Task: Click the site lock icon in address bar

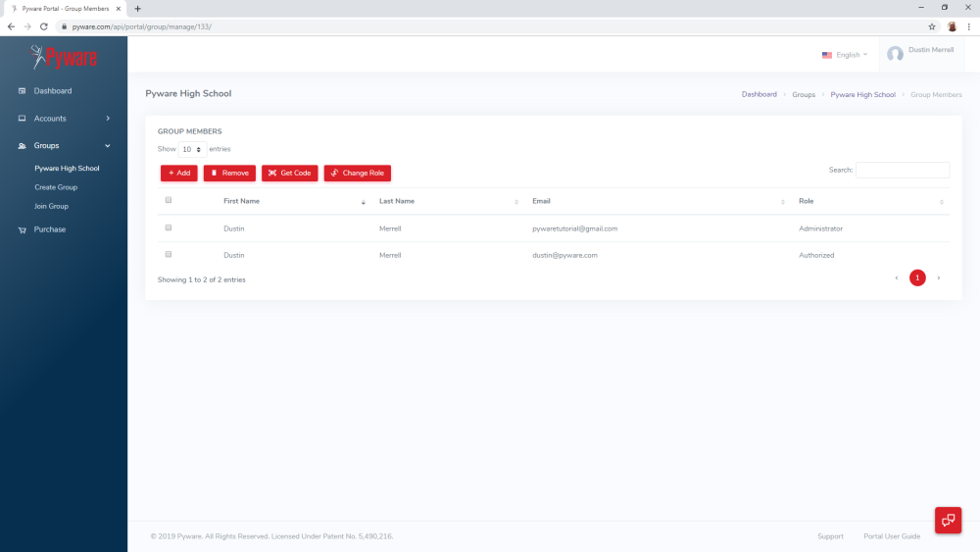Action: [x=64, y=26]
